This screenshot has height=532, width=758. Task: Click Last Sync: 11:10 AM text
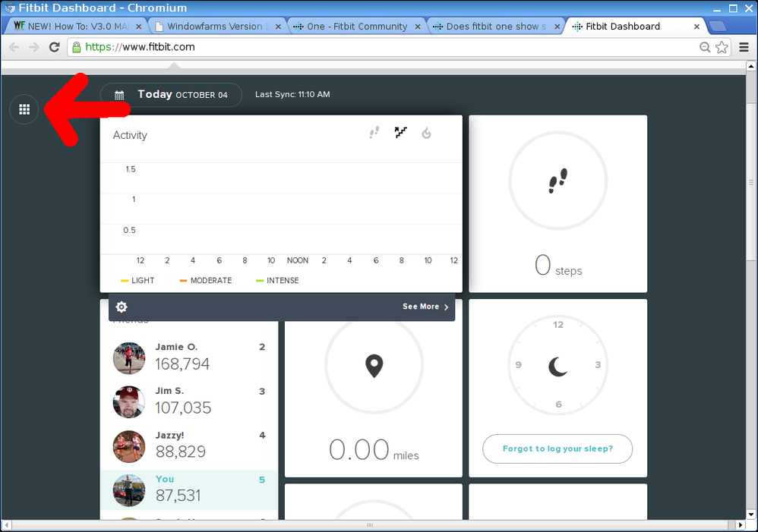tap(292, 95)
